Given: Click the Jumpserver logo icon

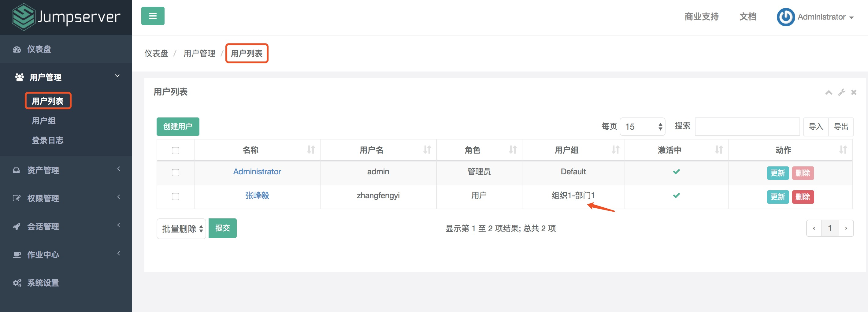Looking at the screenshot, I should coord(23,17).
